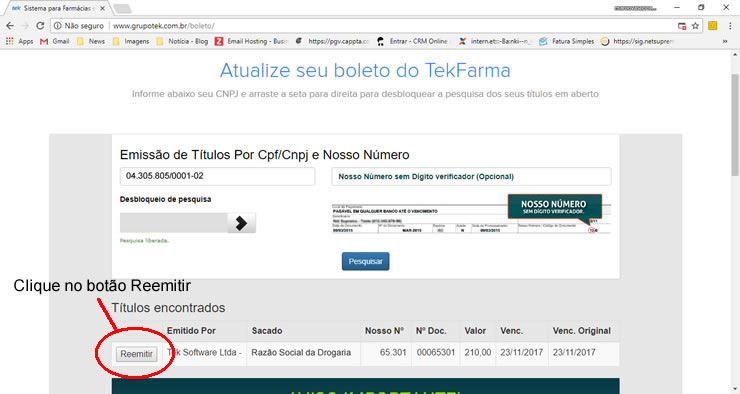Reload the page with the refresh icon

[x=40, y=26]
